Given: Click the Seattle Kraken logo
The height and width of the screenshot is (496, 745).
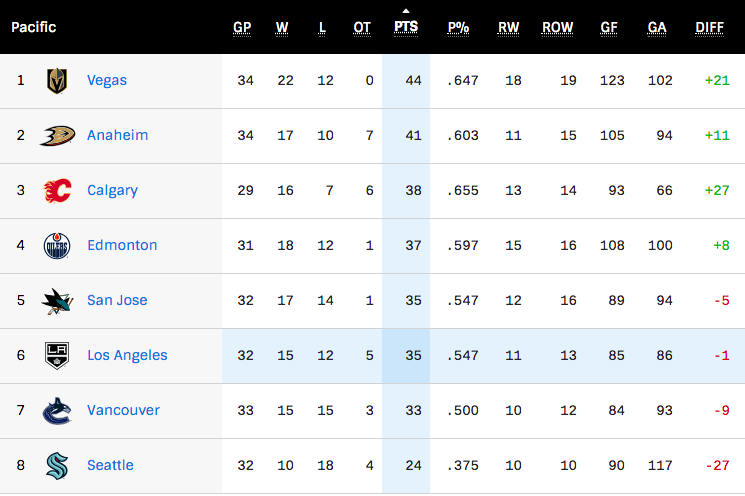Looking at the screenshot, I should 57,466.
